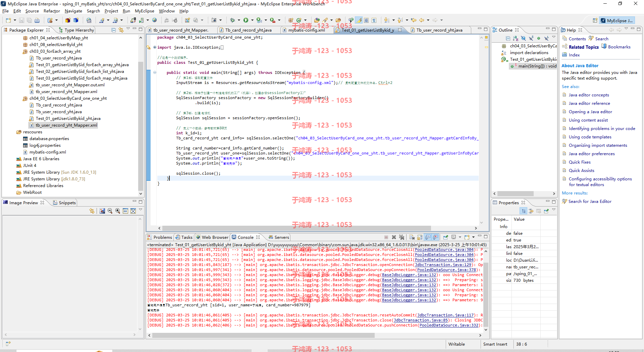Click Next Annotation arrow toolbar icon
The height and width of the screenshot is (352, 644).
point(387,20)
